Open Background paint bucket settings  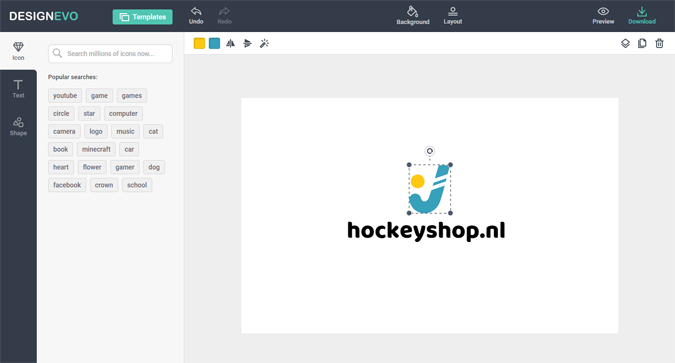tap(413, 16)
